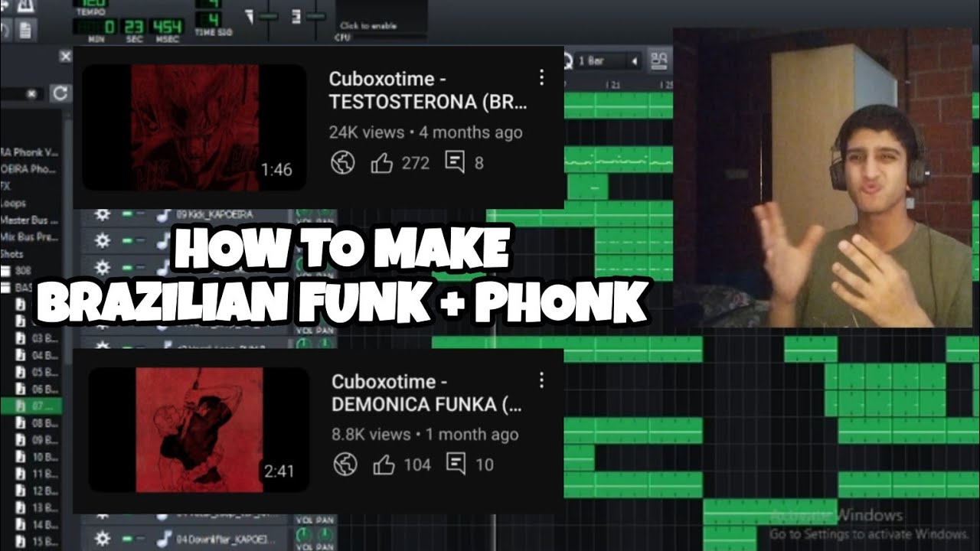Open the Master Bus ... sidebar item

pos(29,220)
